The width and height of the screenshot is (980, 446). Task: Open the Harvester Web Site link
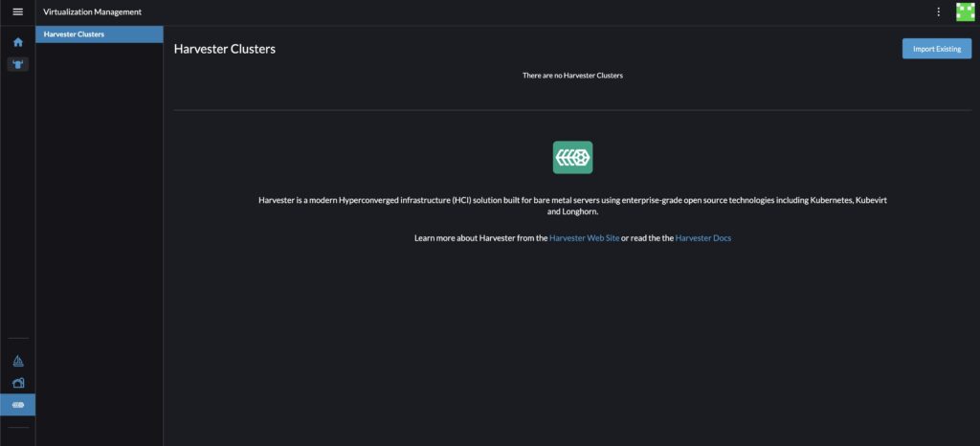click(584, 237)
